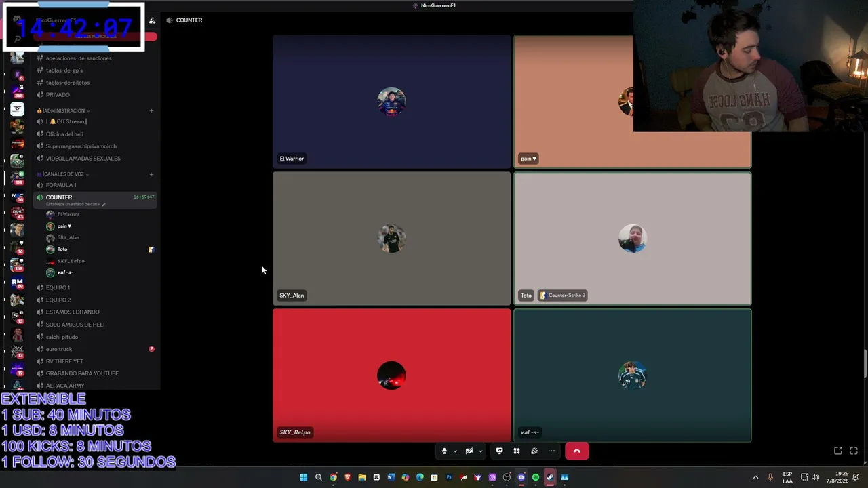
Task: Open the activities launcher icon
Action: (x=517, y=451)
